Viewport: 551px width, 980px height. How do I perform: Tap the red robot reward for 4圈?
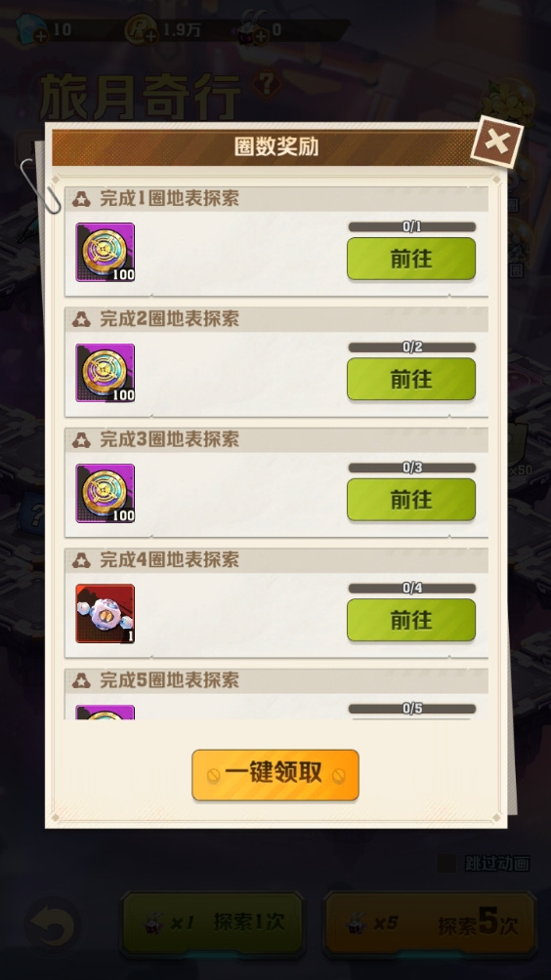pos(106,614)
